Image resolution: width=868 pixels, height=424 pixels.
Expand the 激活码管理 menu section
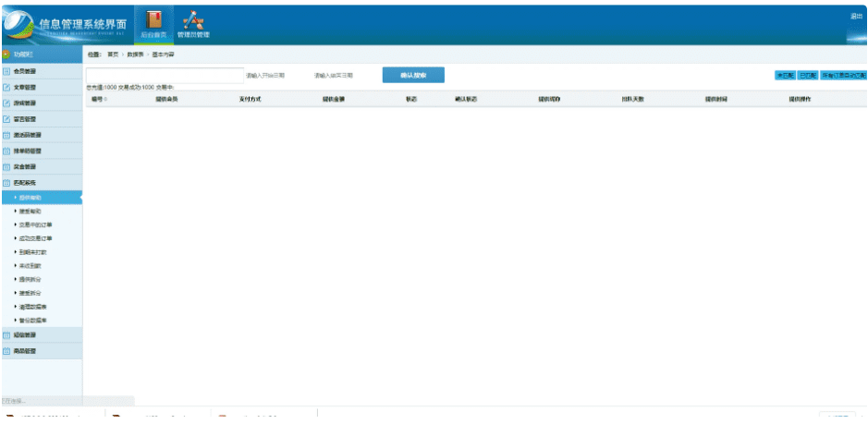(43, 135)
